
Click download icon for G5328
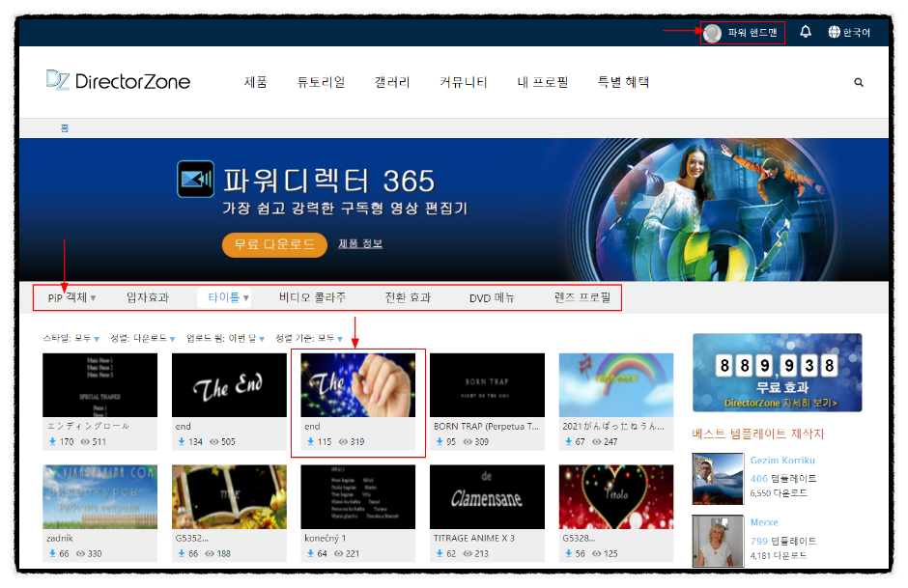pyautogui.click(x=568, y=553)
